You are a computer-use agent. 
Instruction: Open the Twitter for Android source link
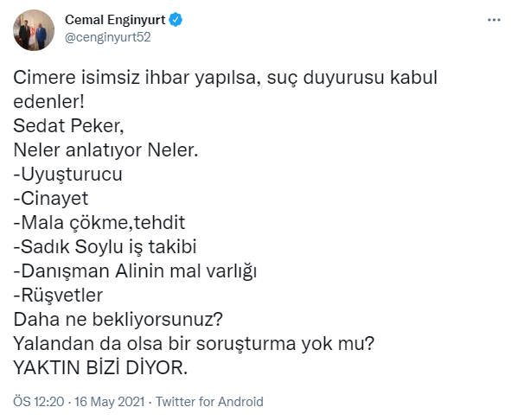coord(209,402)
